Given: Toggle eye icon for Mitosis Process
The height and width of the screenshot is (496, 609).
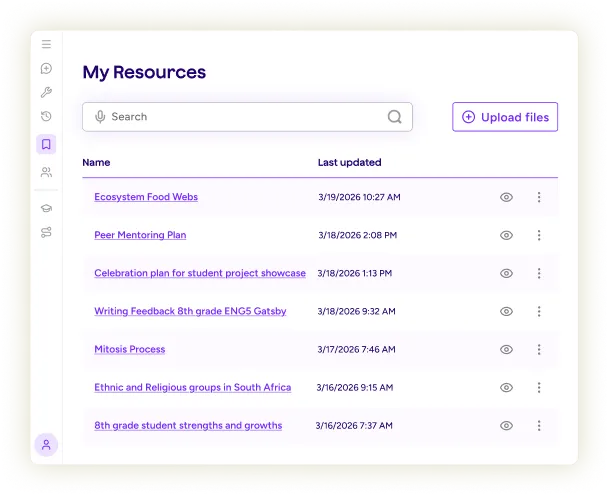Looking at the screenshot, I should coord(506,350).
